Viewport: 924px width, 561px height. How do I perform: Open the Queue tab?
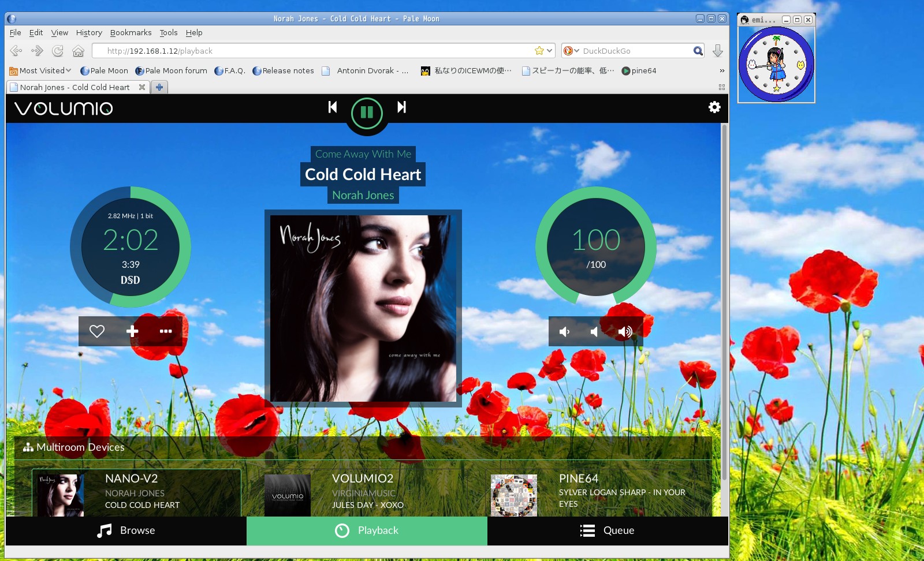(x=608, y=530)
